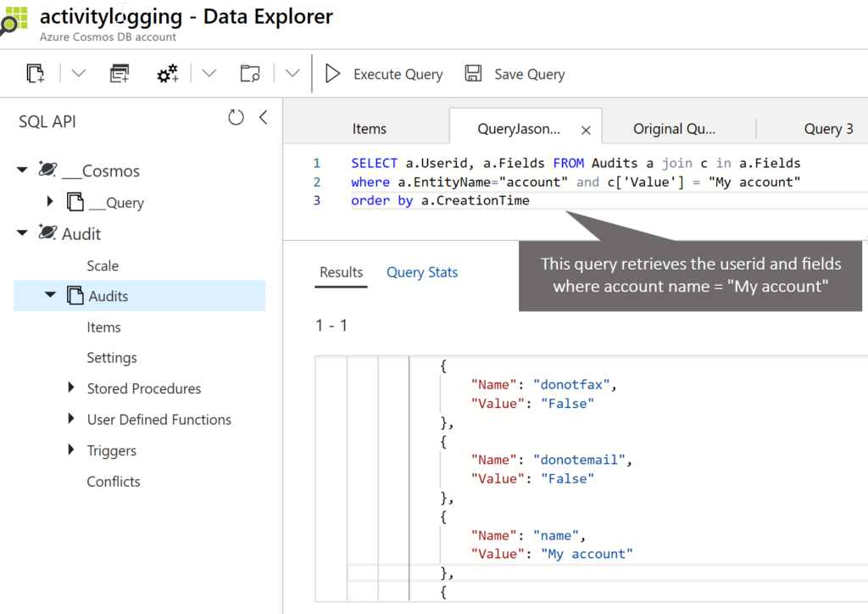868x614 pixels.
Task: Expand the Stored Procedures node
Action: (x=71, y=388)
